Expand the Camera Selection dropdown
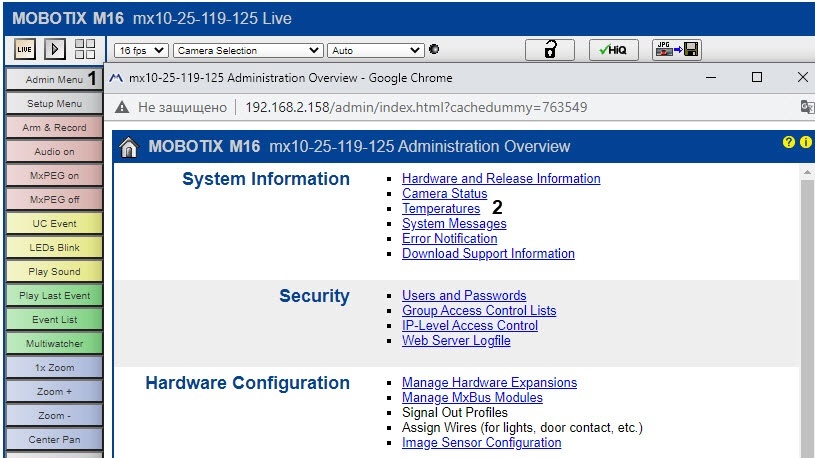Image resolution: width=815 pixels, height=458 pixels. (x=248, y=50)
